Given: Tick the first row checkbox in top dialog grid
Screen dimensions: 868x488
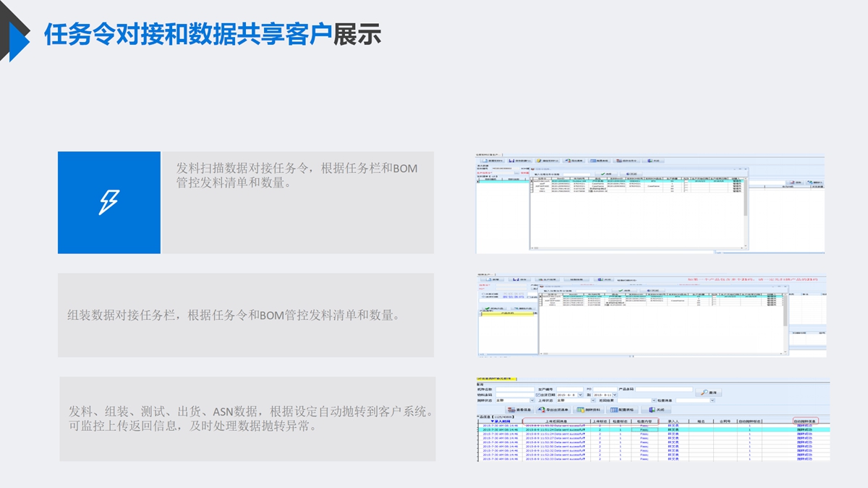Looking at the screenshot, I should pos(533,182).
